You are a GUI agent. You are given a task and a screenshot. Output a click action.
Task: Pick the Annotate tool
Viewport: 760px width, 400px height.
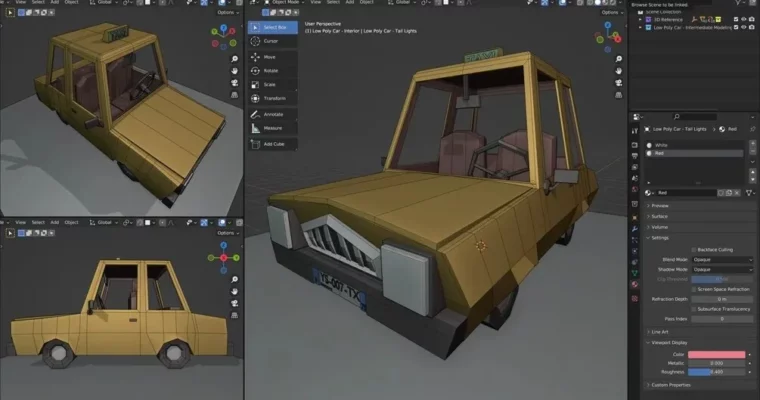pyautogui.click(x=272, y=114)
